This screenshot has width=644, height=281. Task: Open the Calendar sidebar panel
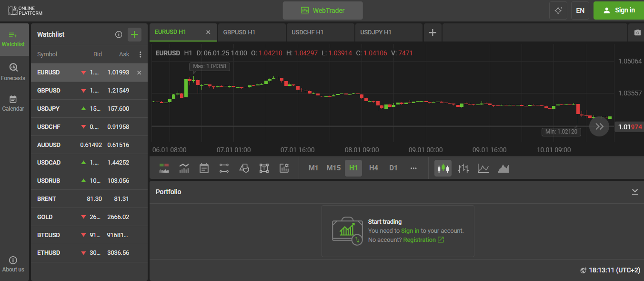13,103
